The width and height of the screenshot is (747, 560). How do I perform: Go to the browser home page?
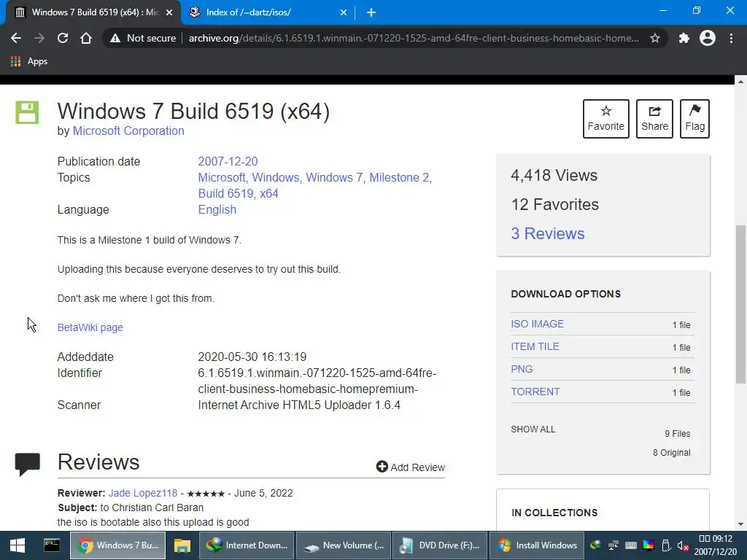(86, 38)
